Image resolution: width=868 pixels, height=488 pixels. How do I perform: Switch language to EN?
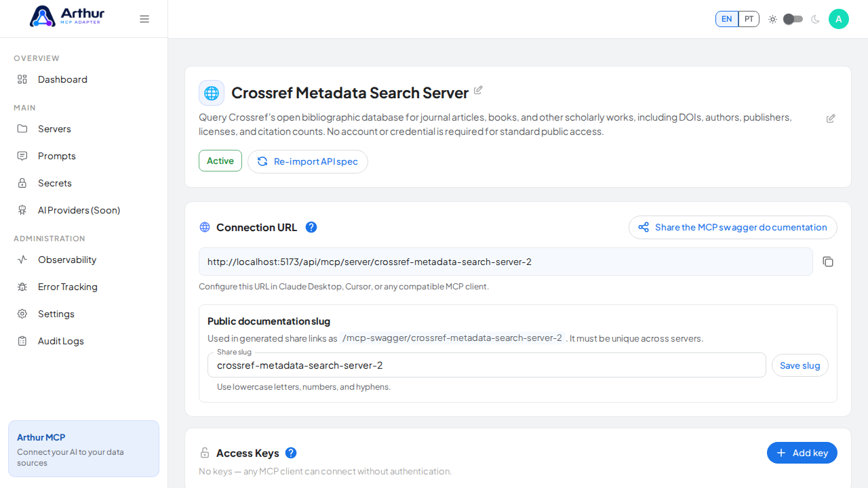[x=727, y=19]
